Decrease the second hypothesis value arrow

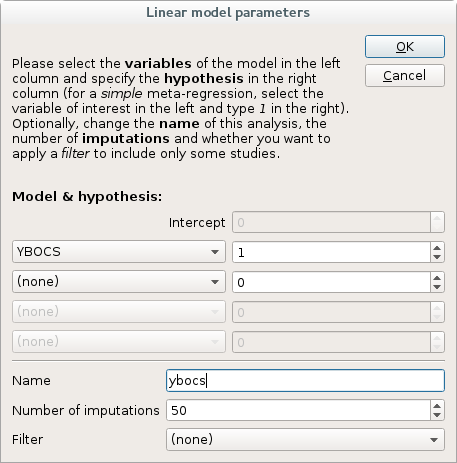click(437, 287)
